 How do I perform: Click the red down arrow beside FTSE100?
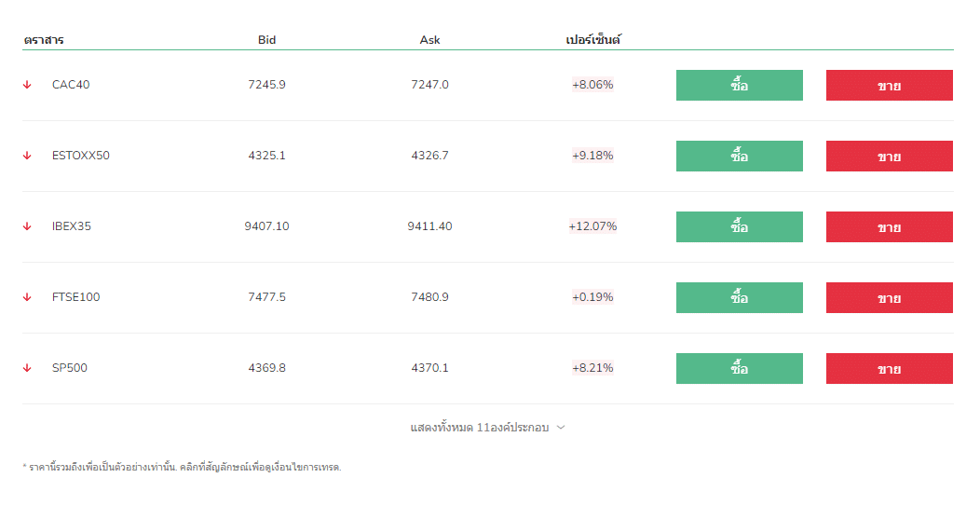coord(27,297)
